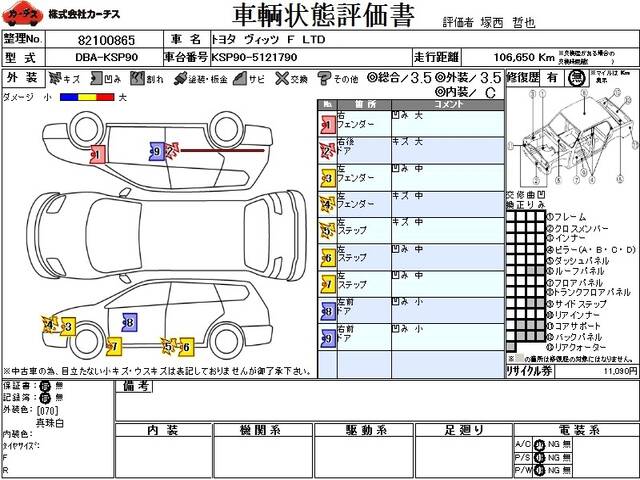Click the car body frame diagram

pyautogui.click(x=571, y=137)
